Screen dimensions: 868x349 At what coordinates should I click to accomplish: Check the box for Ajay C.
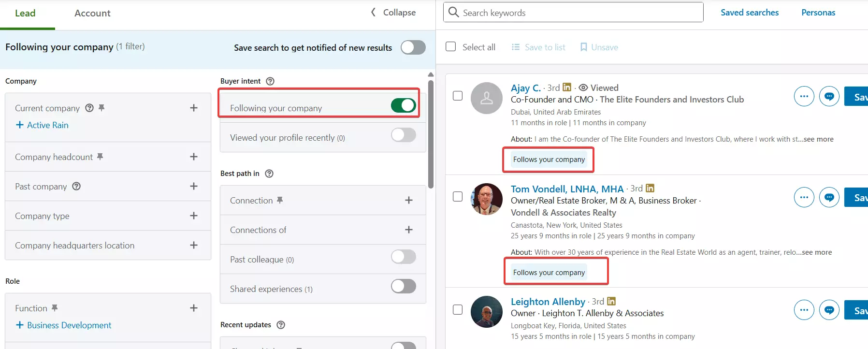(458, 96)
